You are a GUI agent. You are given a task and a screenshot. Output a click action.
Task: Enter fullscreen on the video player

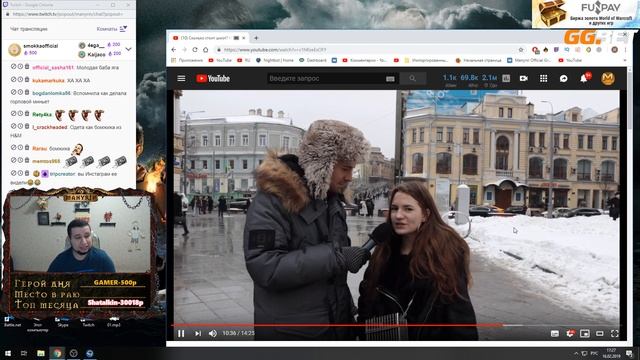[x=615, y=333]
